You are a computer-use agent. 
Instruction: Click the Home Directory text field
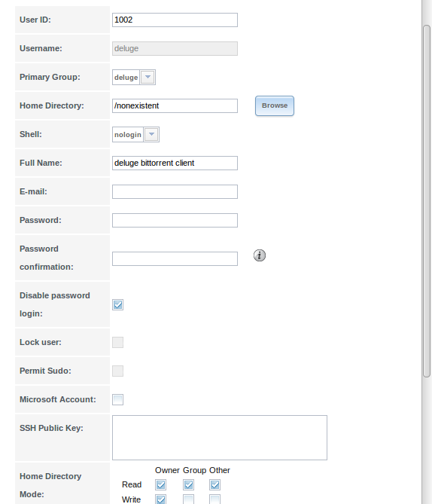(175, 105)
